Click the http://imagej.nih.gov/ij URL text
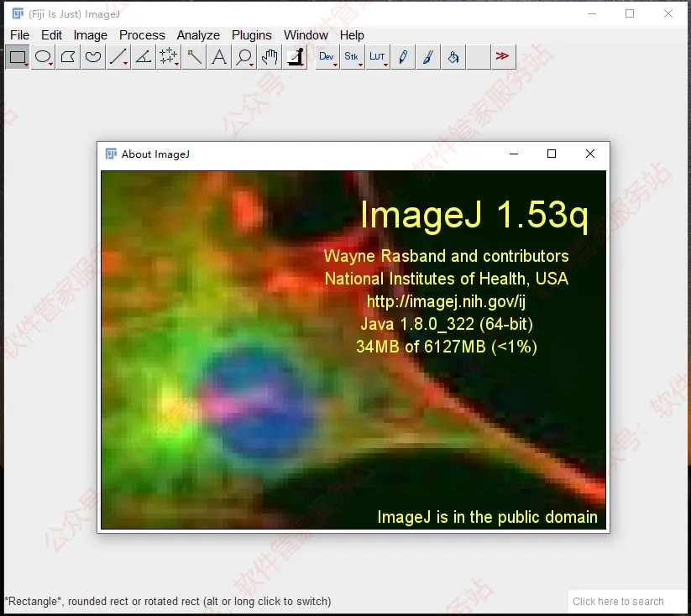691x616 pixels. coord(446,302)
